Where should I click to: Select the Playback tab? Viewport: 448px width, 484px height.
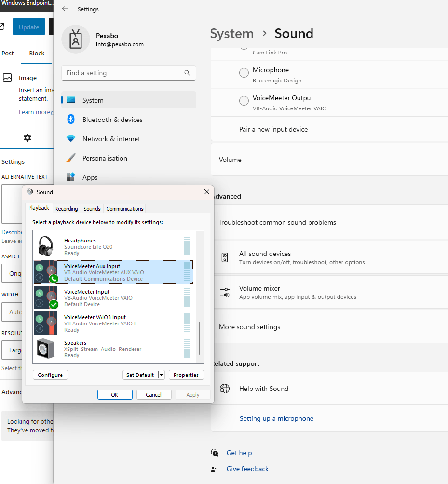pyautogui.click(x=39, y=208)
